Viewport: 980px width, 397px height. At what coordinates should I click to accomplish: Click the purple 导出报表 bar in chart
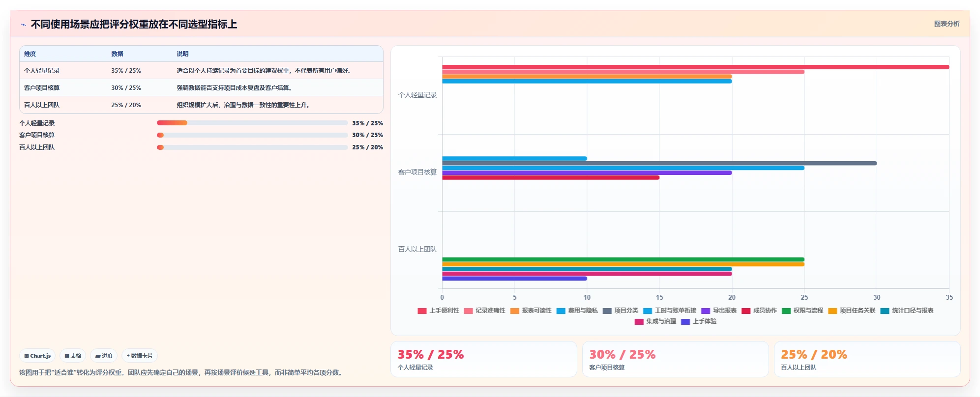coord(587,173)
